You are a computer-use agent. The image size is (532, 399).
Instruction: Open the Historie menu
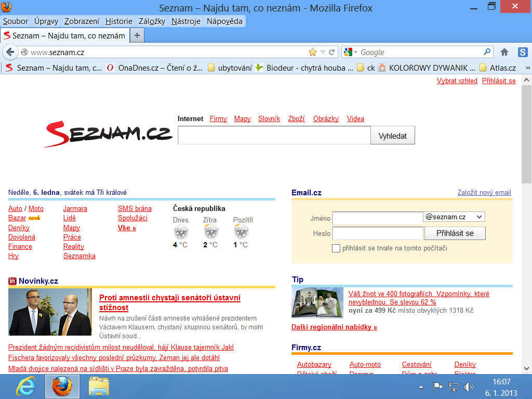(119, 21)
